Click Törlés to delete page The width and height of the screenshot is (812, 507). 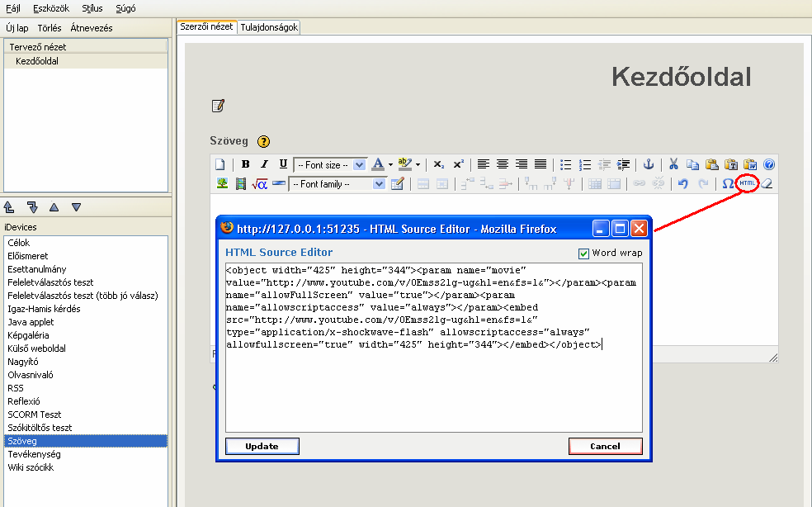tap(50, 28)
